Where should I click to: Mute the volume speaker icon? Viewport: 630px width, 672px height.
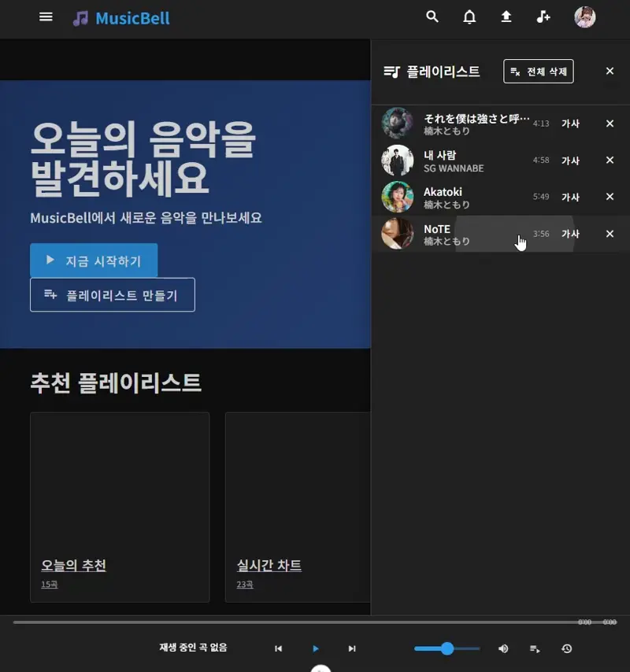point(503,648)
